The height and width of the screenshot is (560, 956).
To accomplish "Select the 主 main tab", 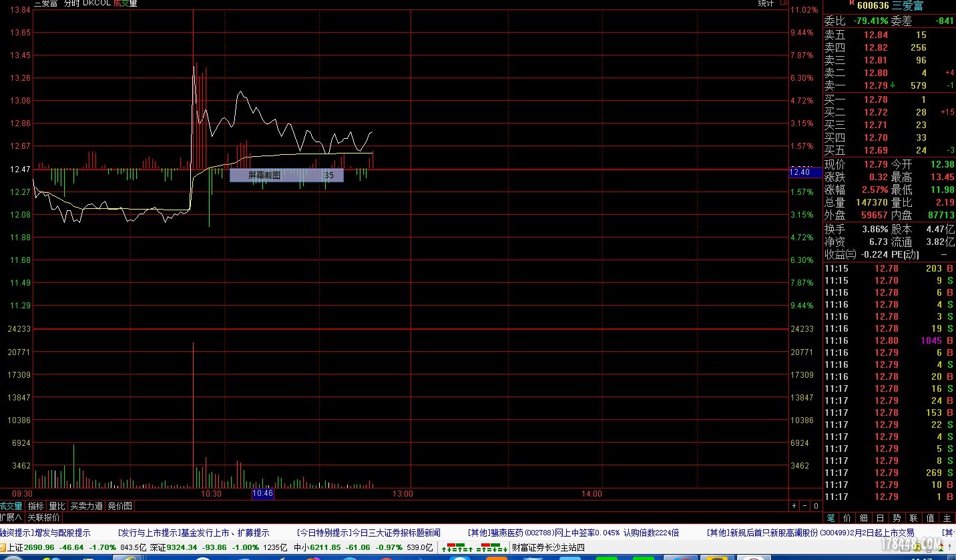I will coord(947,518).
